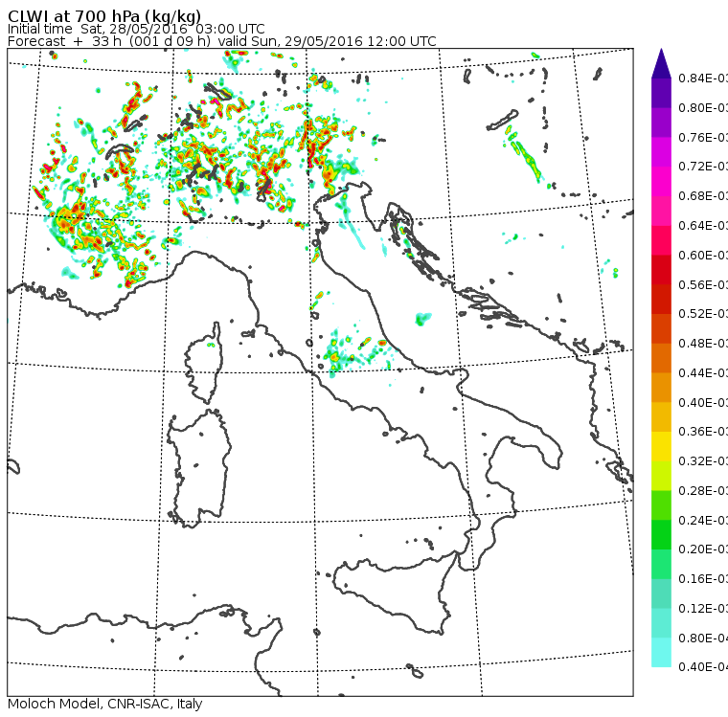The height and width of the screenshot is (717, 728).
Task: Click the 0.60E-03 legend value
Action: tap(702, 255)
